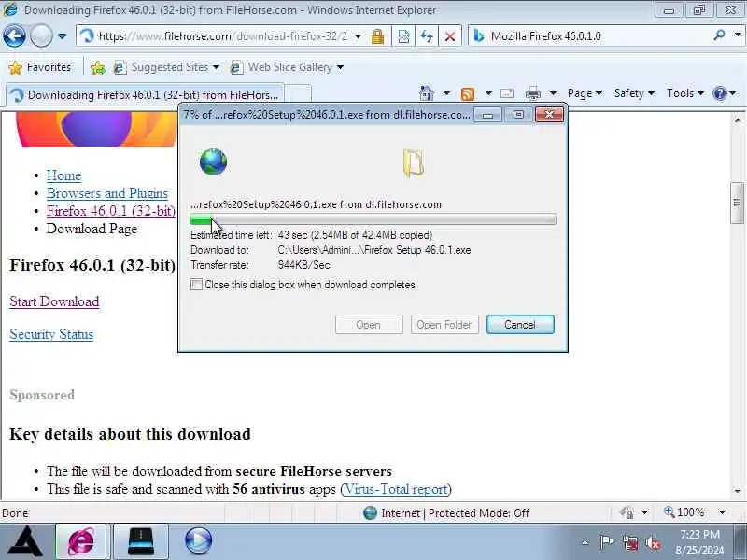Click the Print printer icon
Screen dimensions: 747x560
click(532, 93)
